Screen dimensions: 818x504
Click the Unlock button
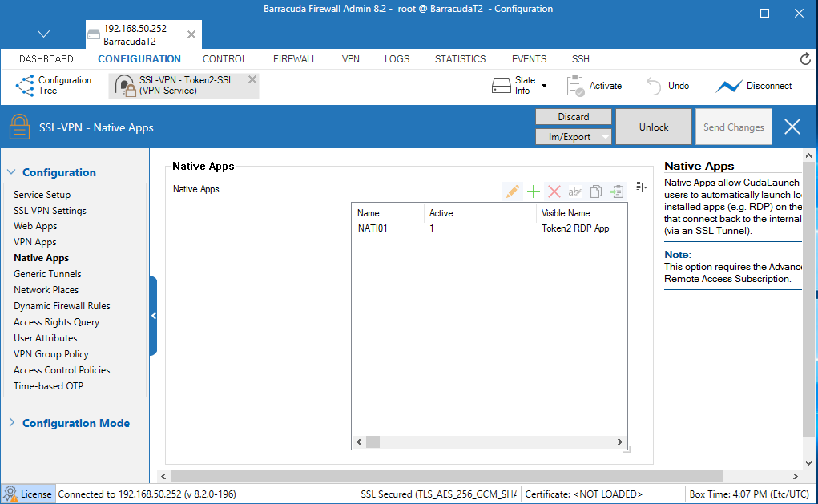tap(654, 127)
